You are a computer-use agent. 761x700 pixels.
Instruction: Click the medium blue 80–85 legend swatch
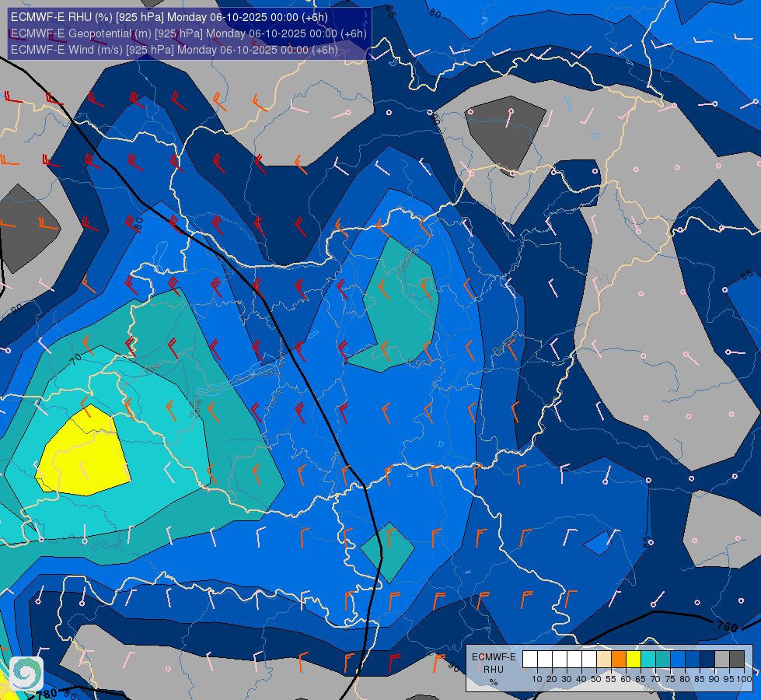point(693,660)
